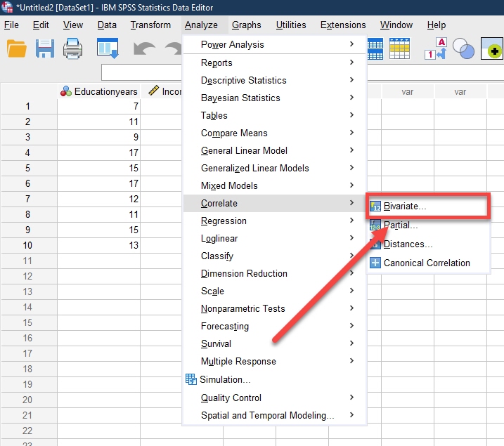The width and height of the screenshot is (504, 446).
Task: Open Quality Control submenu
Action: click(x=275, y=398)
